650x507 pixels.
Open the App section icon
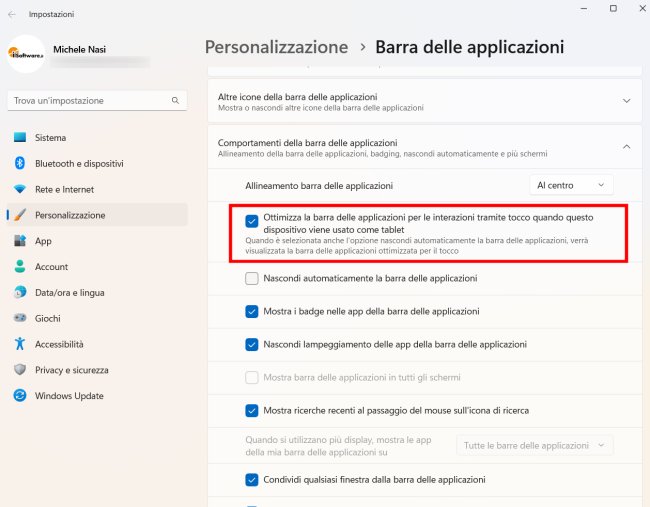[19, 241]
